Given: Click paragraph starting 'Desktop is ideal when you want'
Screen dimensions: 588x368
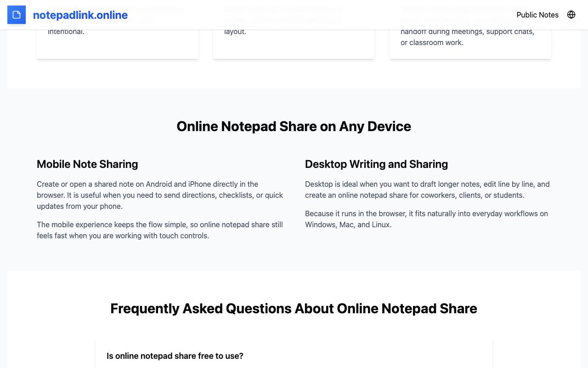Looking at the screenshot, I should pyautogui.click(x=427, y=190).
